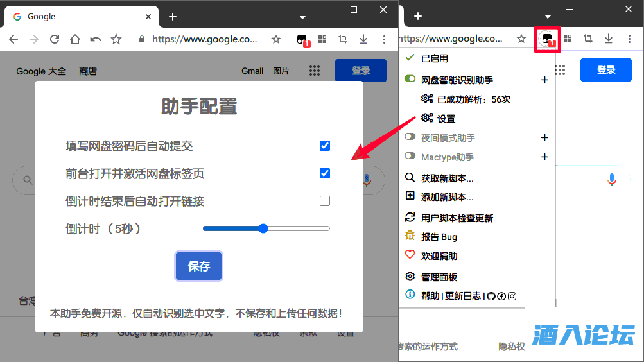Screen dimensions: 644x362
Task: Expand the plus next to 网盘智能识别助手
Action: tap(544, 80)
